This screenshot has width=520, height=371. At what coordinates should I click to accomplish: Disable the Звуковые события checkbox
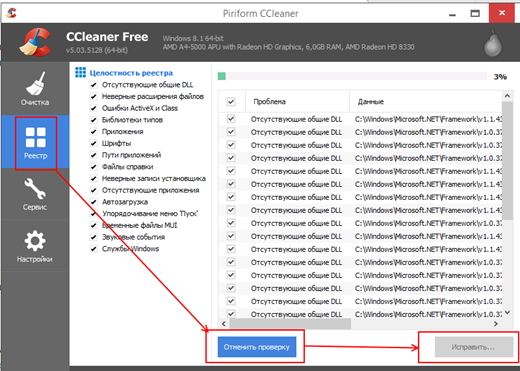click(94, 237)
